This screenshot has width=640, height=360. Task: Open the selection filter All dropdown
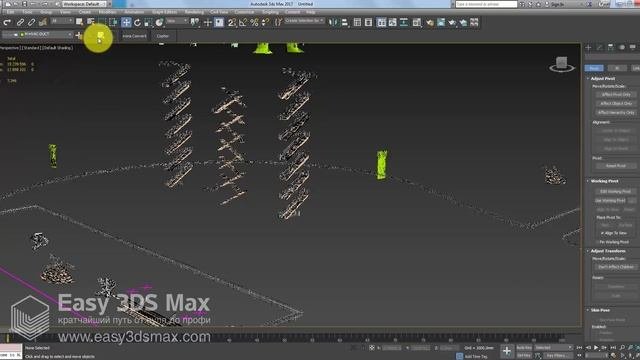(62, 21)
